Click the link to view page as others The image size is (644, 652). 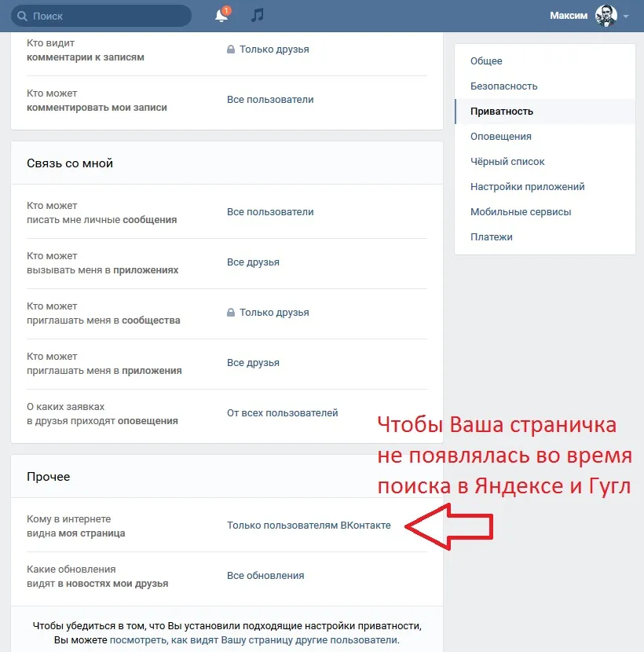tap(254, 640)
